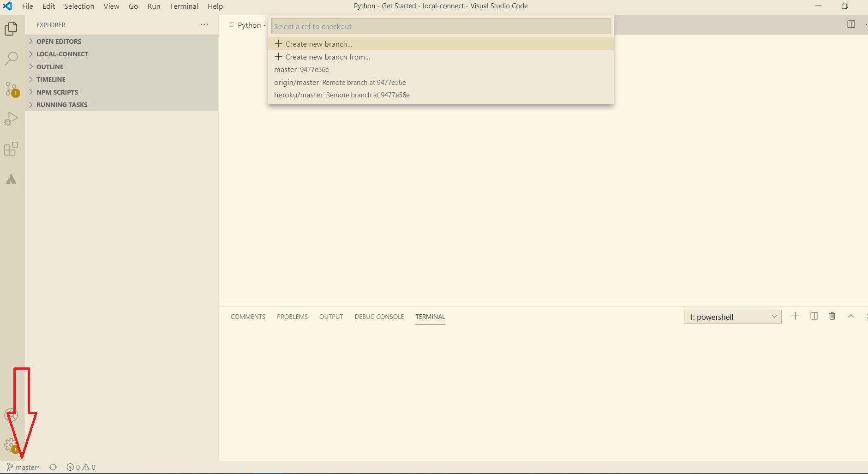Expand the OPEN EDITORS section
Image resolution: width=868 pixels, height=474 pixels.
tap(122, 41)
